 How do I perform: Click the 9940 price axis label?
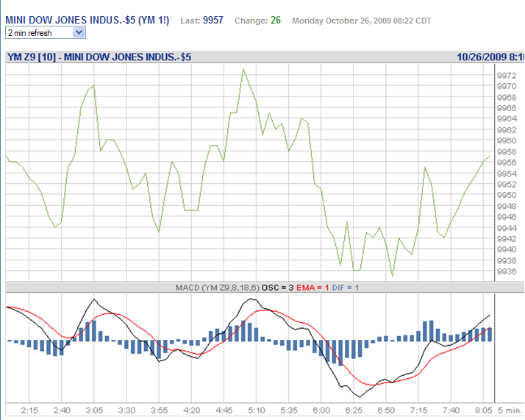(x=507, y=249)
